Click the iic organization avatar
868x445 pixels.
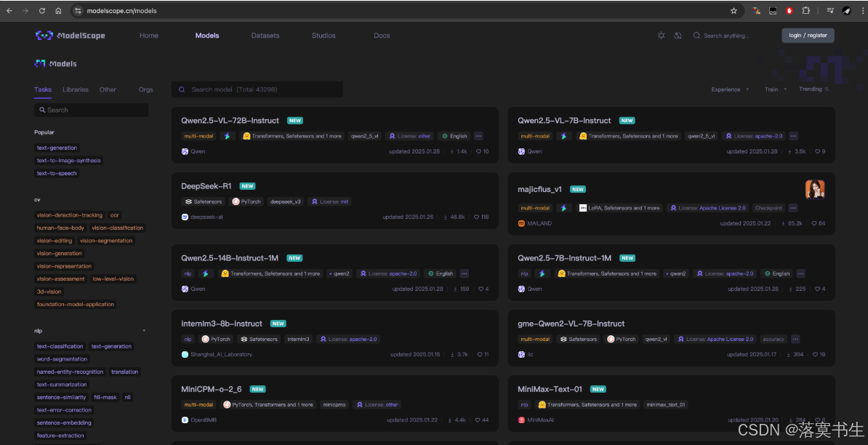[x=521, y=354]
